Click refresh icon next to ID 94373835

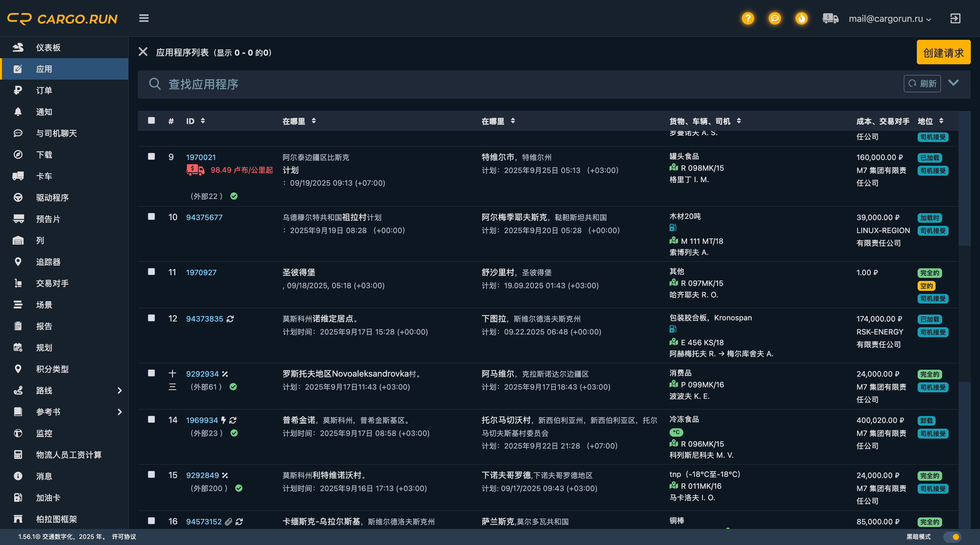230,319
